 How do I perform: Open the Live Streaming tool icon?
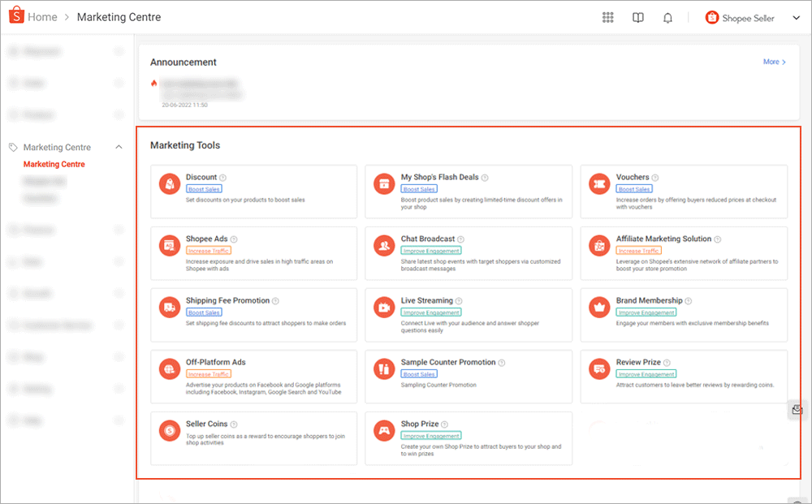coord(383,307)
